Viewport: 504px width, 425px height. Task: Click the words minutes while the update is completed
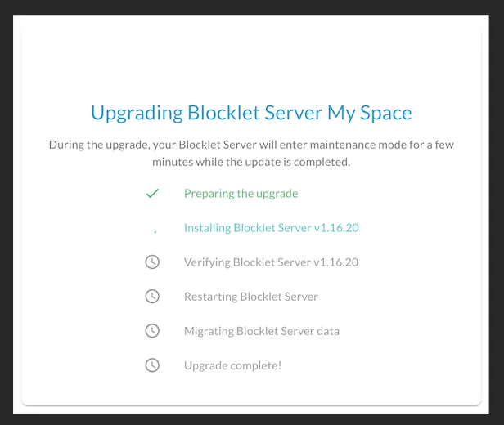tap(251, 162)
